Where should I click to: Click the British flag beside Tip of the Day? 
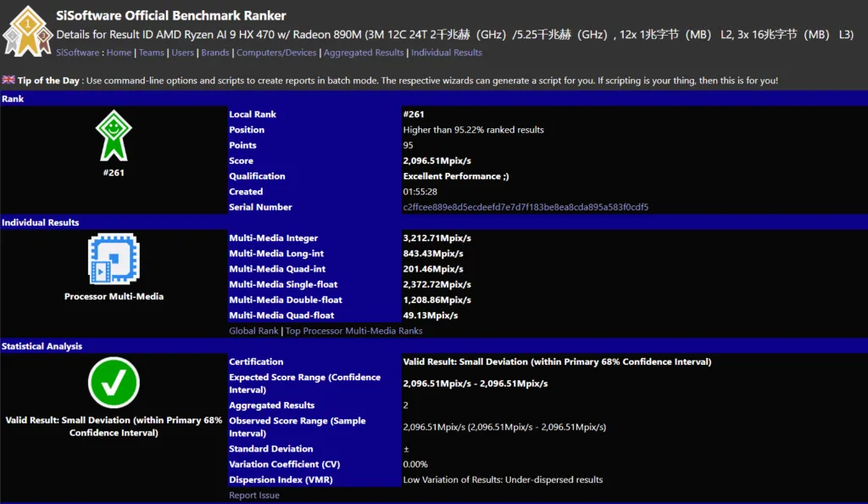tap(10, 81)
